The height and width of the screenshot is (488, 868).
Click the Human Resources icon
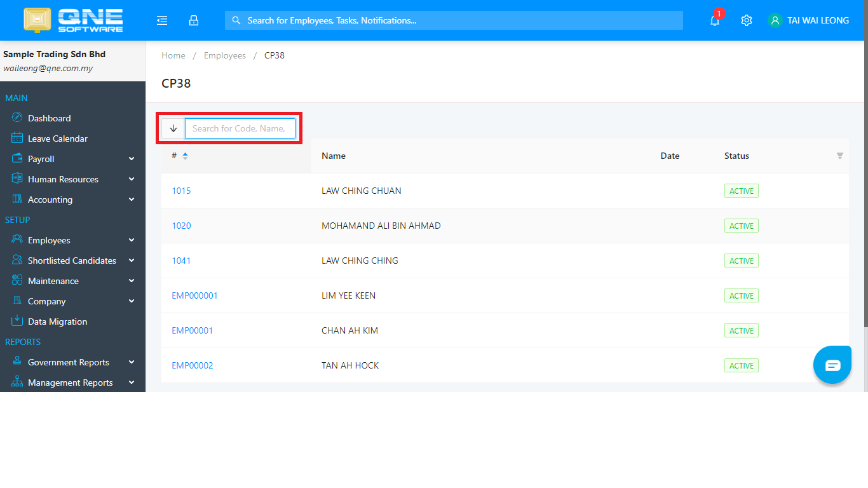click(x=17, y=179)
